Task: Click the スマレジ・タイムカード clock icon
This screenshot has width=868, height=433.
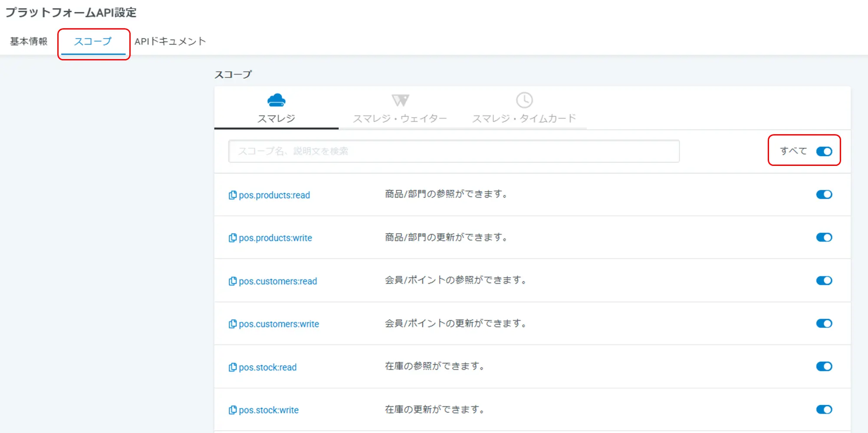Action: [524, 100]
